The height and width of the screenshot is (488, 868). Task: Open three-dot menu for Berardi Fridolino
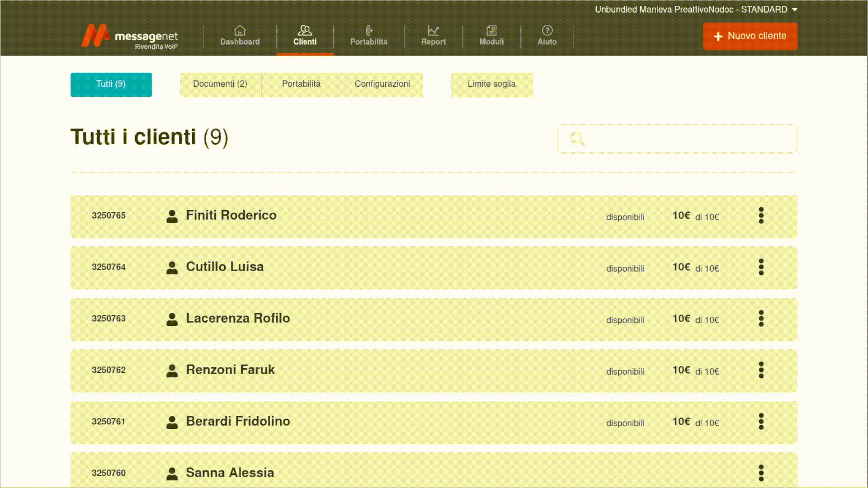761,422
